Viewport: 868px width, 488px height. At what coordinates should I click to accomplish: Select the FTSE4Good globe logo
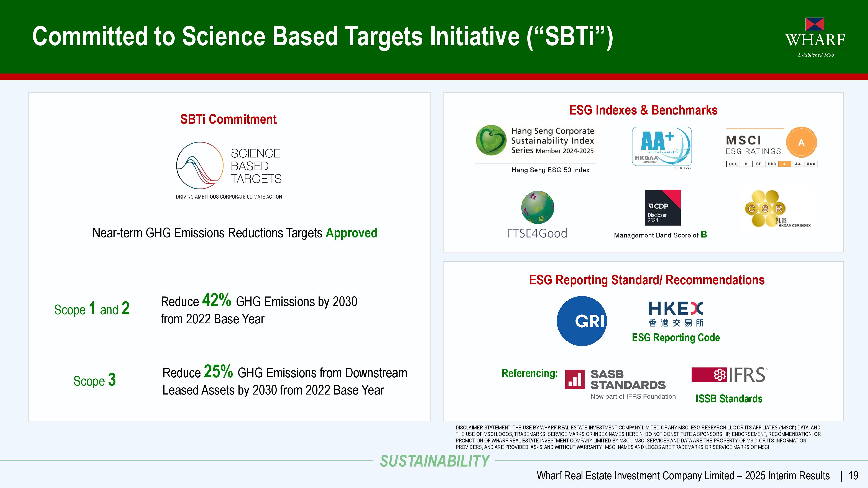pyautogui.click(x=538, y=208)
